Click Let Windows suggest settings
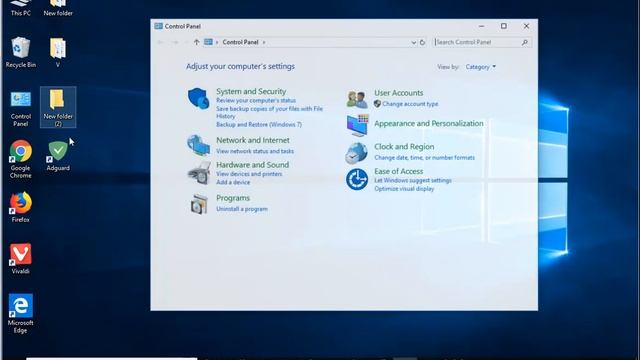This screenshot has height=360, width=640. point(413,180)
